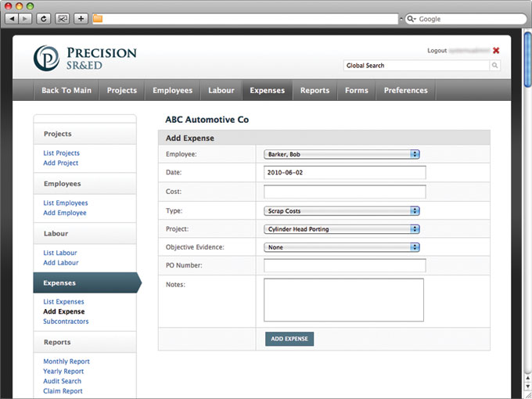The height and width of the screenshot is (399, 532).
Task: Open the Projects navigation tab
Action: click(x=122, y=90)
